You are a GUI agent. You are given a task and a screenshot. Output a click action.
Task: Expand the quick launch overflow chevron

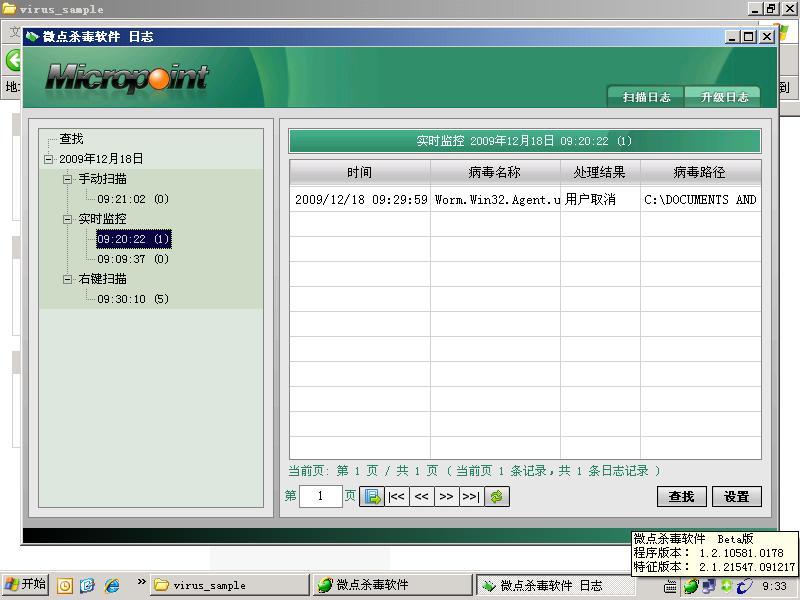click(x=141, y=582)
